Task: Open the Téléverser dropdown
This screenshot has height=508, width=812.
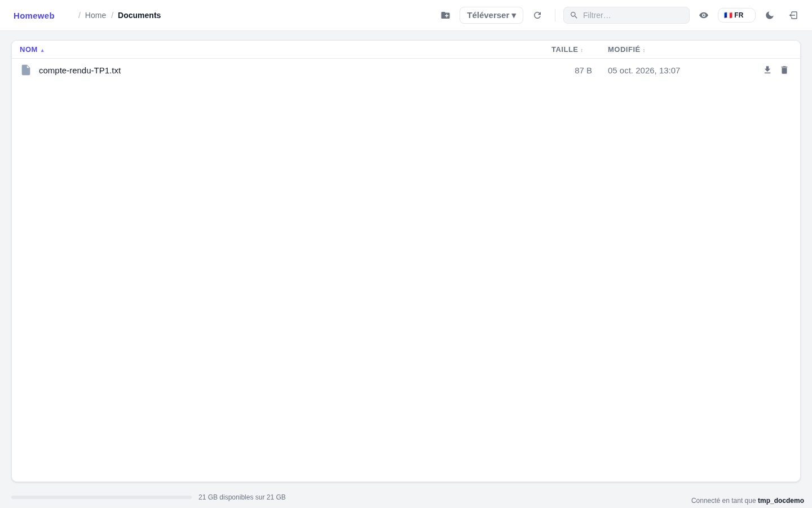Action: coord(491,15)
